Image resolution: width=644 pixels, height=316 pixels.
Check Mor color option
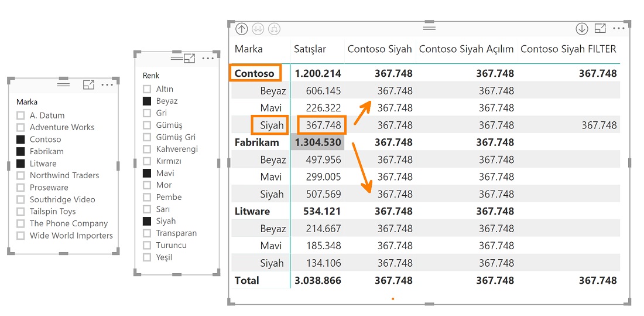[146, 185]
